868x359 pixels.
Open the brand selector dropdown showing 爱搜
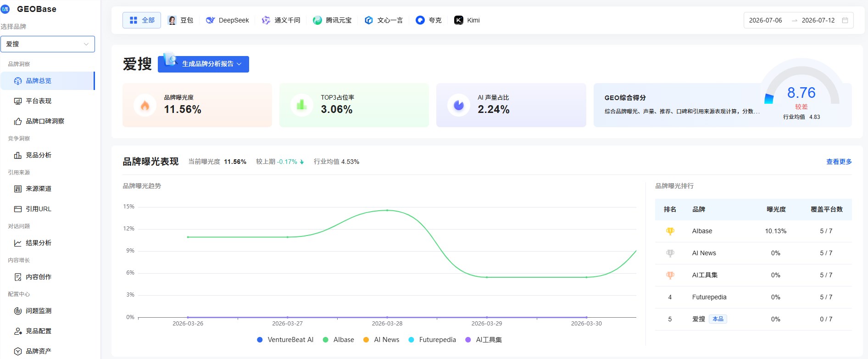click(48, 44)
